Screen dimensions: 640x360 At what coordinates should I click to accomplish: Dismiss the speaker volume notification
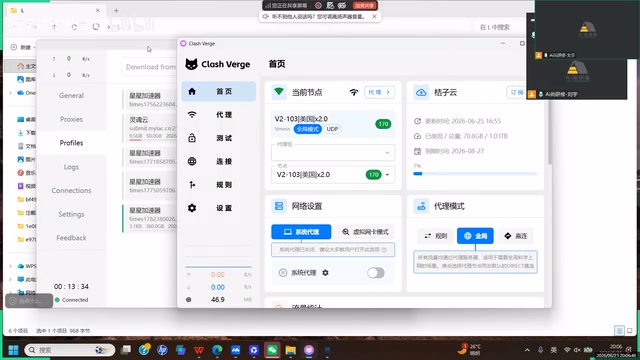click(x=374, y=17)
